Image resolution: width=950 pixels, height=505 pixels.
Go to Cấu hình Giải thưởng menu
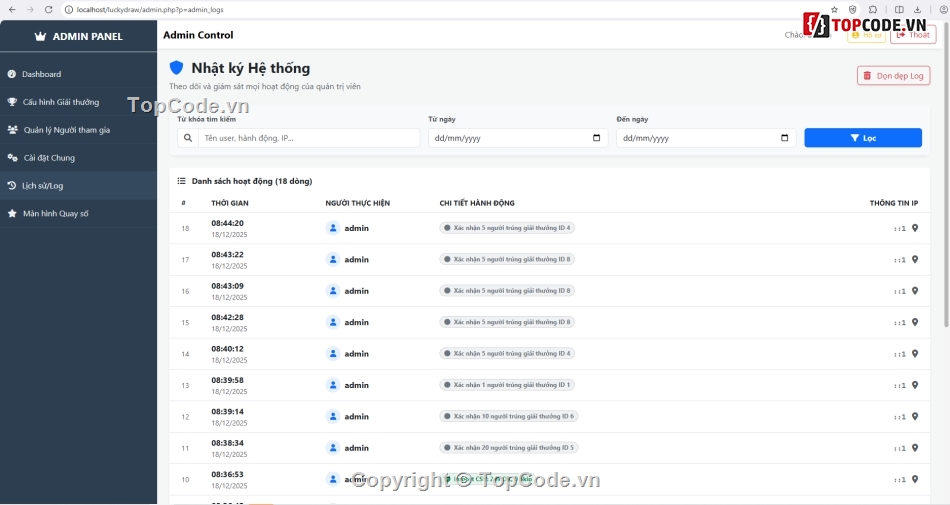tap(60, 102)
